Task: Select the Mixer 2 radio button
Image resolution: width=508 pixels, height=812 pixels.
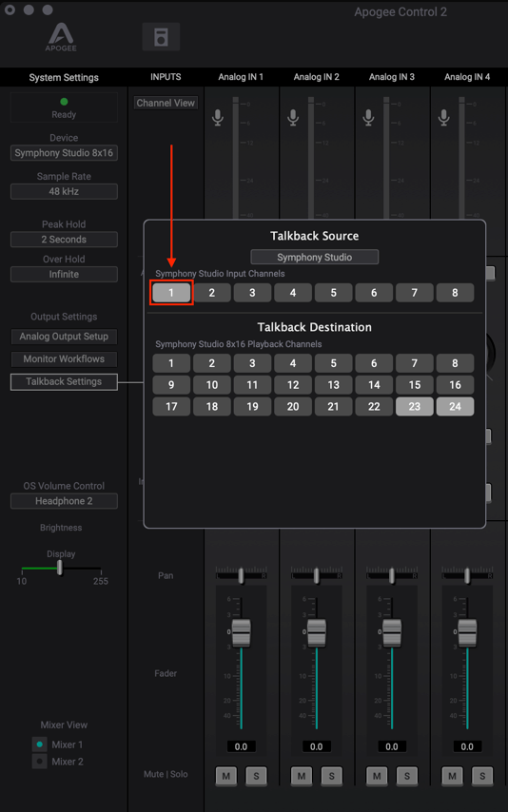Action: [x=39, y=762]
